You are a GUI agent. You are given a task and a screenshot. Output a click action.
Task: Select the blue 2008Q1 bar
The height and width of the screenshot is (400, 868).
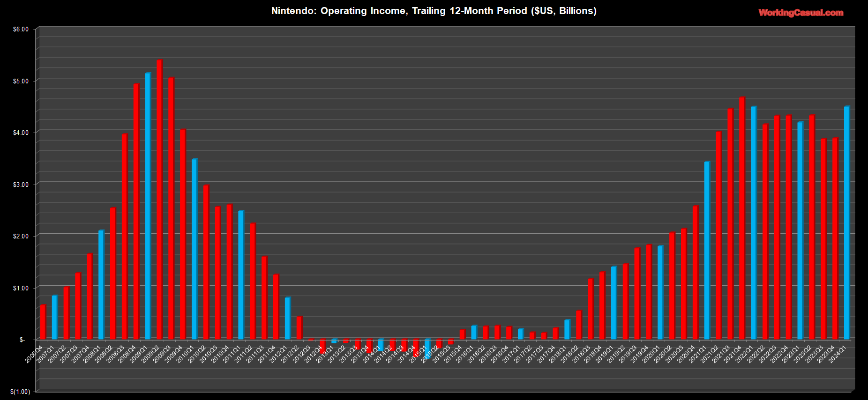101,285
